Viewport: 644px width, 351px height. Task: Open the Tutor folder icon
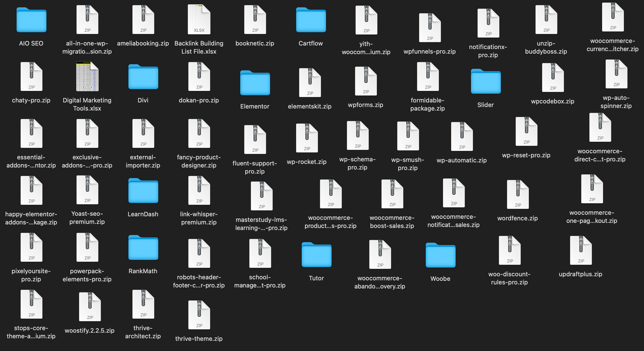[317, 255]
